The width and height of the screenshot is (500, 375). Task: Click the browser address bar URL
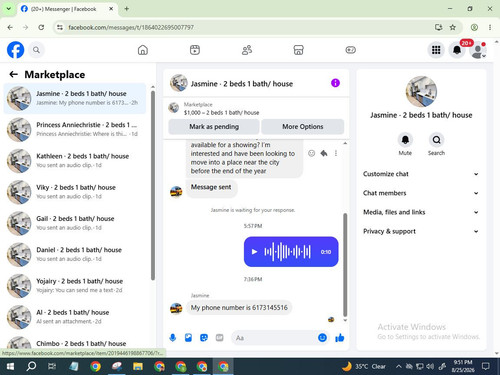(131, 27)
